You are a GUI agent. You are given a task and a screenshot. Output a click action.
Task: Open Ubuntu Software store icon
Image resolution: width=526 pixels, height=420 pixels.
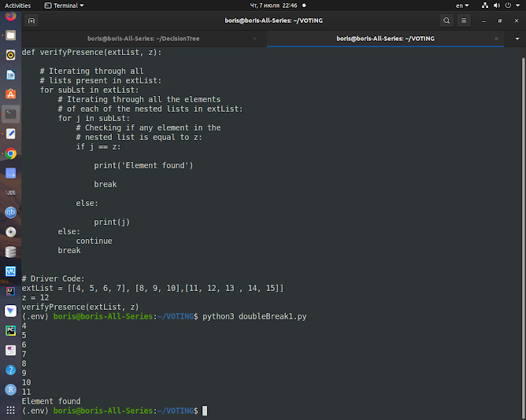[11, 94]
